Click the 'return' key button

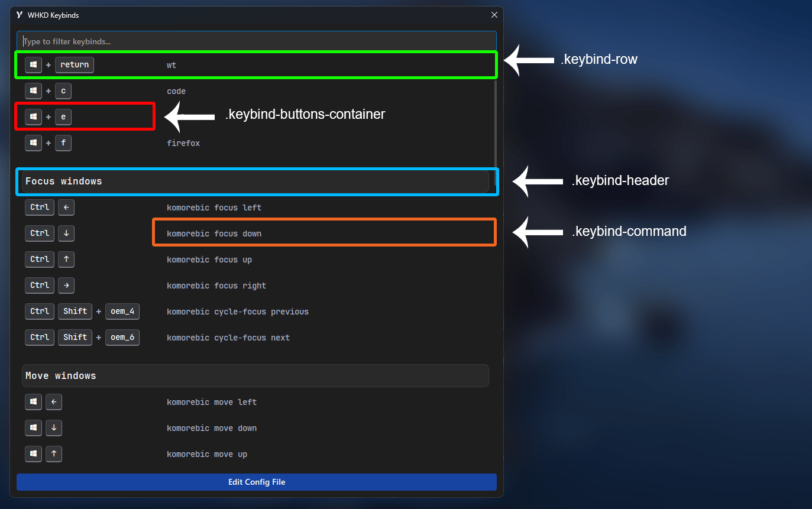click(75, 64)
